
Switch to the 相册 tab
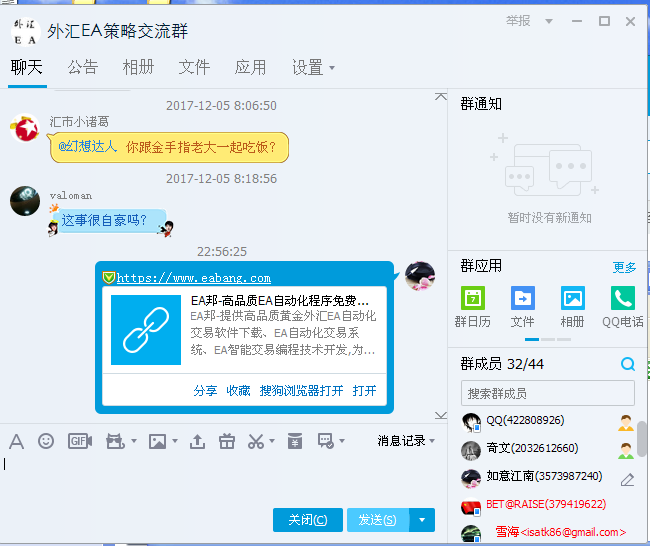pos(138,67)
